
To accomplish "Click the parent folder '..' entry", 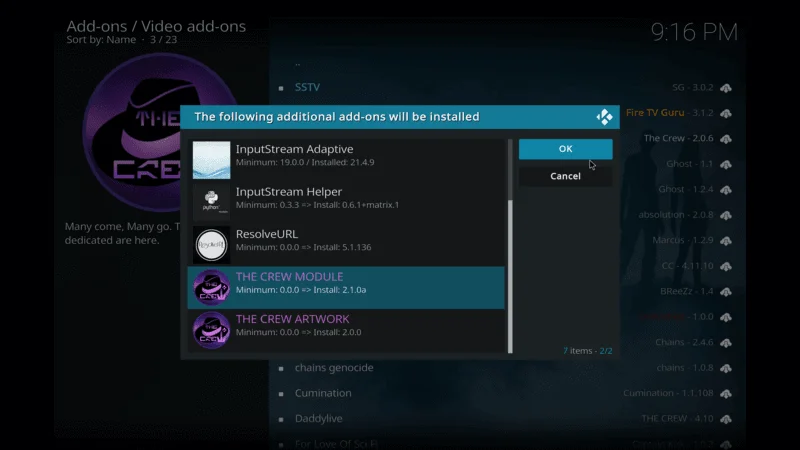I will tap(297, 63).
